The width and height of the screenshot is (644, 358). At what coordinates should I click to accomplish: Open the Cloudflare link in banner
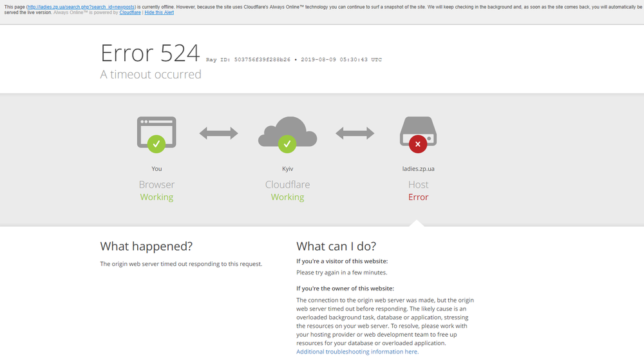click(130, 13)
